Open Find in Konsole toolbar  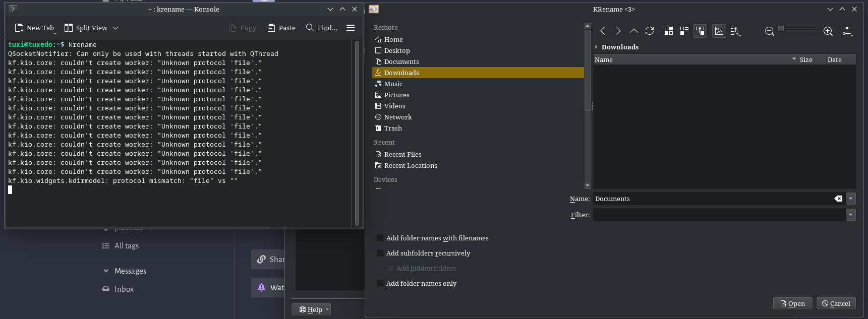[322, 28]
